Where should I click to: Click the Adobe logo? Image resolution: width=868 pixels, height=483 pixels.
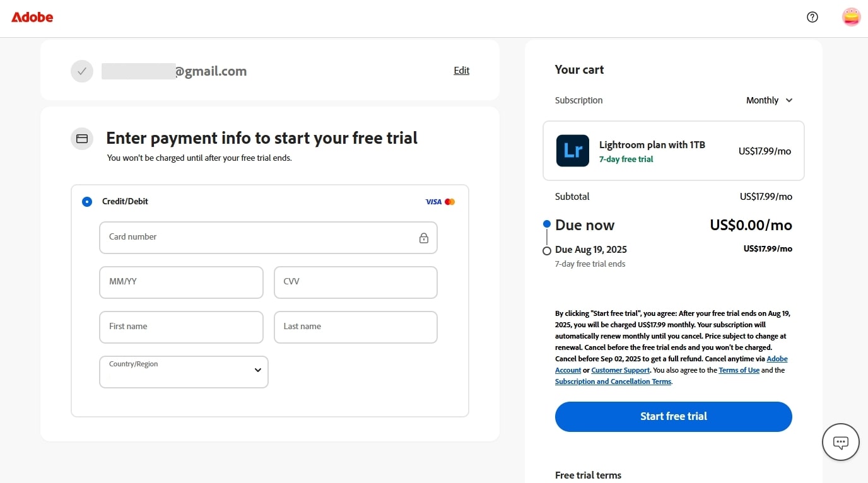coord(32,17)
